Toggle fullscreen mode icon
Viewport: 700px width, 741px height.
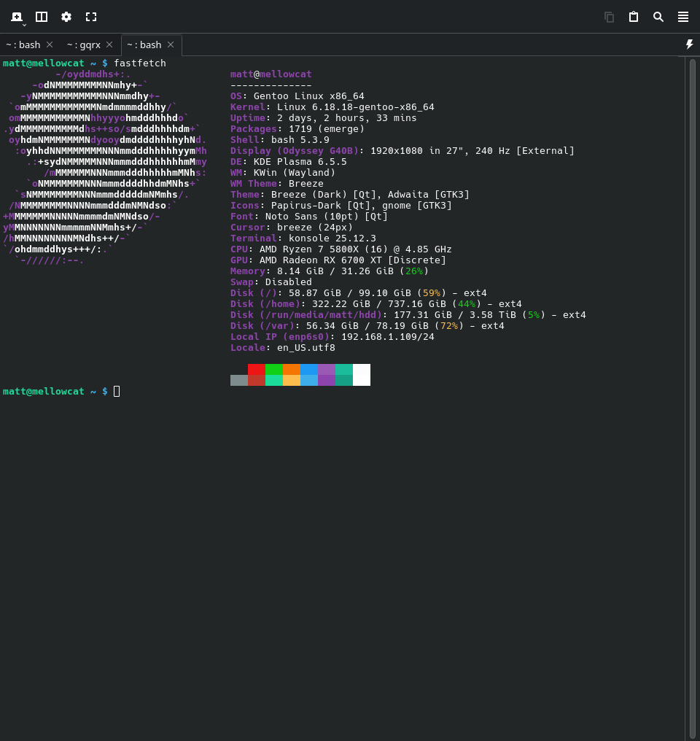pos(91,17)
